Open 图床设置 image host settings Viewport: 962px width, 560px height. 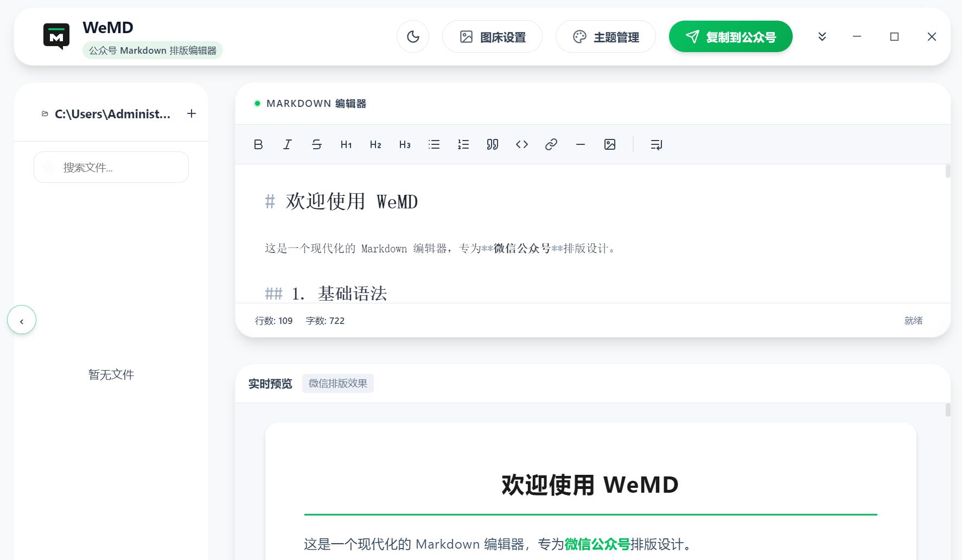click(x=492, y=36)
